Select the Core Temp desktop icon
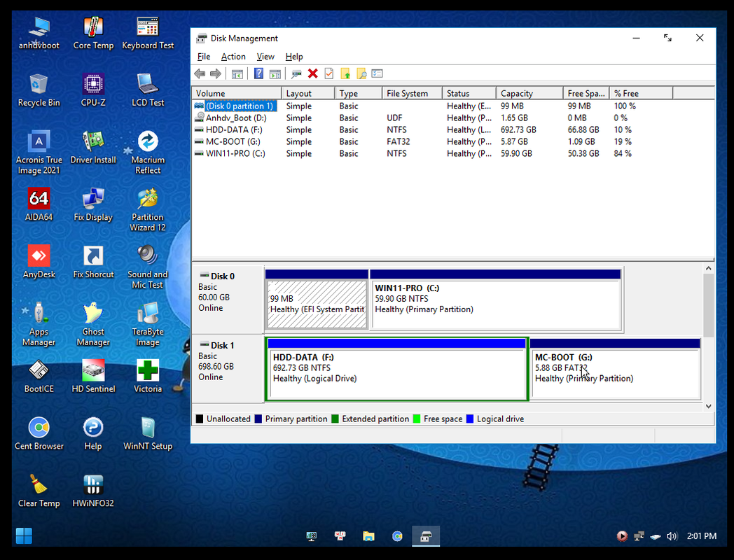 [x=93, y=33]
